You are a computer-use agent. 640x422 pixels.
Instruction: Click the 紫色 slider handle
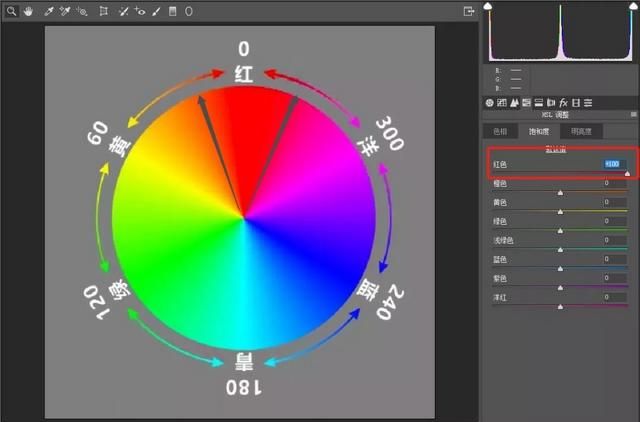click(560, 288)
